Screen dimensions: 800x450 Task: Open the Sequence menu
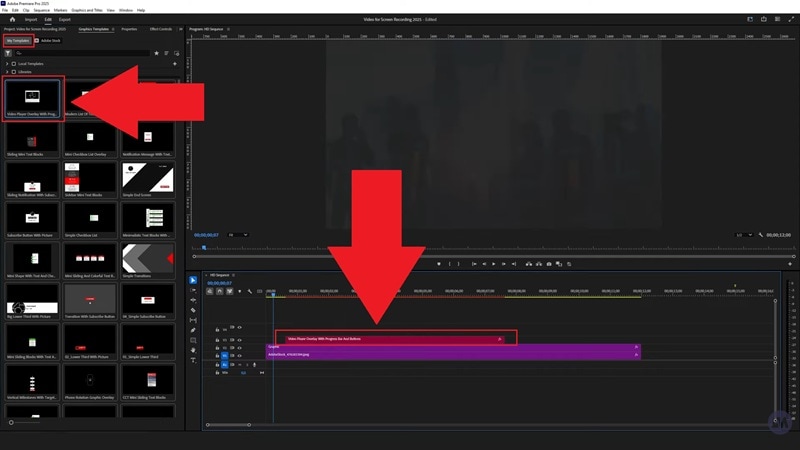pos(41,10)
